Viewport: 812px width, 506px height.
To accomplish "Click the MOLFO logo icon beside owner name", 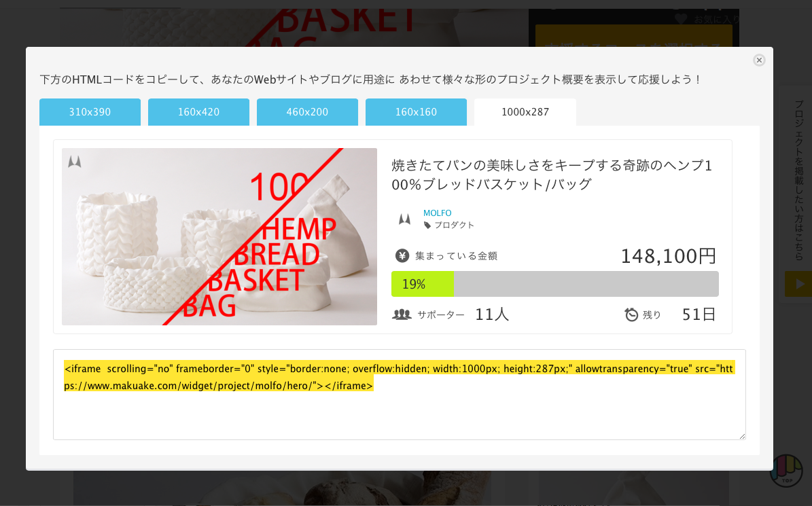I will (x=404, y=219).
